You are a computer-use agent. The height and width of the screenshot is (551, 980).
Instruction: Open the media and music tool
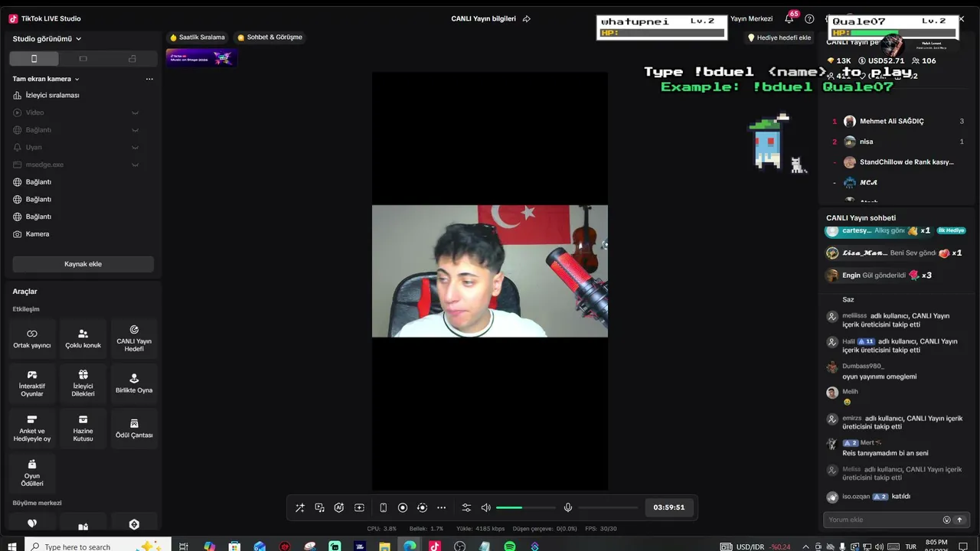tap(319, 507)
